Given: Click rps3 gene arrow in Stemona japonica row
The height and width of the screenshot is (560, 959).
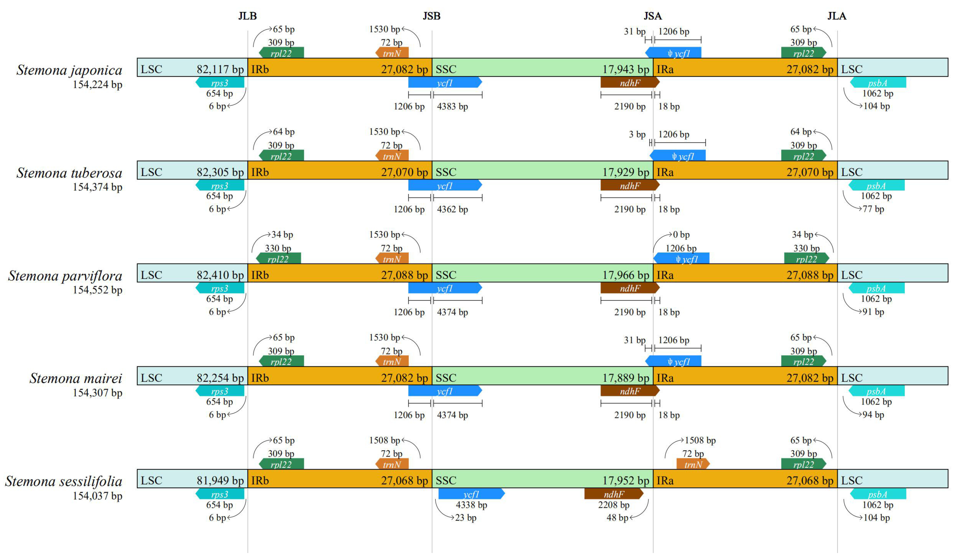Looking at the screenshot, I should (x=219, y=82).
